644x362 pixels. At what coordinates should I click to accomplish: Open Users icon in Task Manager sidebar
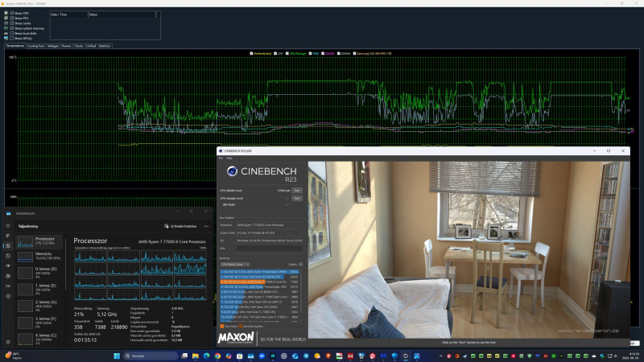pyautogui.click(x=8, y=276)
